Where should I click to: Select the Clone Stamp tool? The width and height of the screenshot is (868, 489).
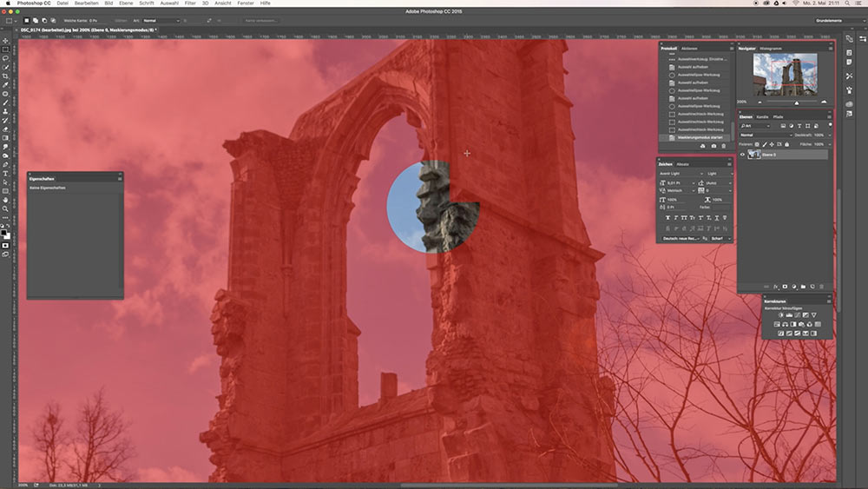tap(5, 111)
